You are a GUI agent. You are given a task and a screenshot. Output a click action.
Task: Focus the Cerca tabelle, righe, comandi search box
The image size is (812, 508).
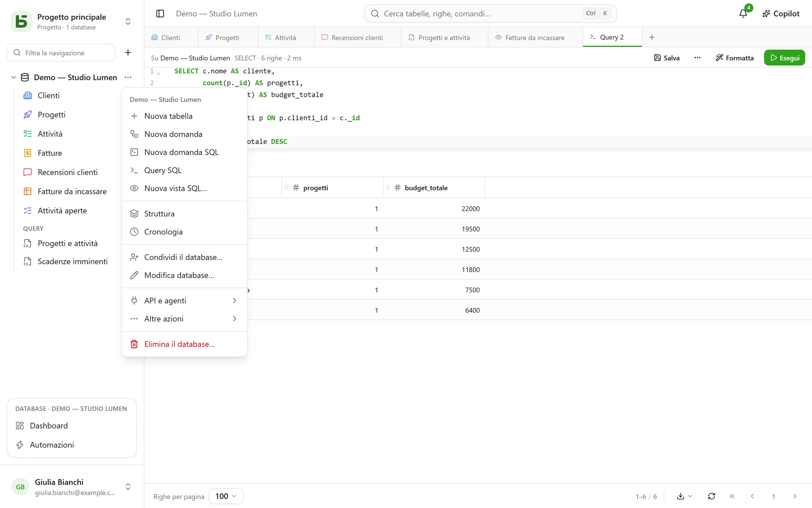(x=490, y=14)
